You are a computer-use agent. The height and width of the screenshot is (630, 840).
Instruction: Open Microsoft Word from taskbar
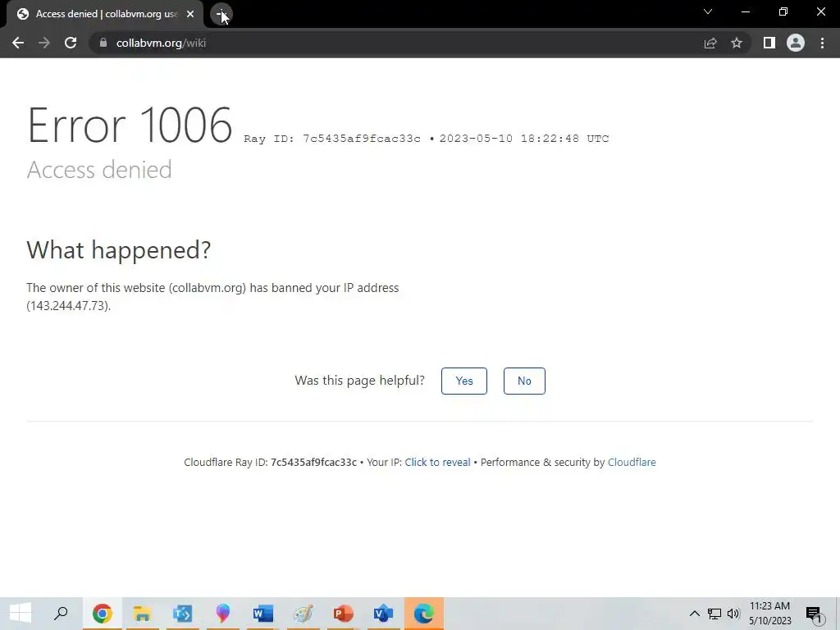(263, 614)
